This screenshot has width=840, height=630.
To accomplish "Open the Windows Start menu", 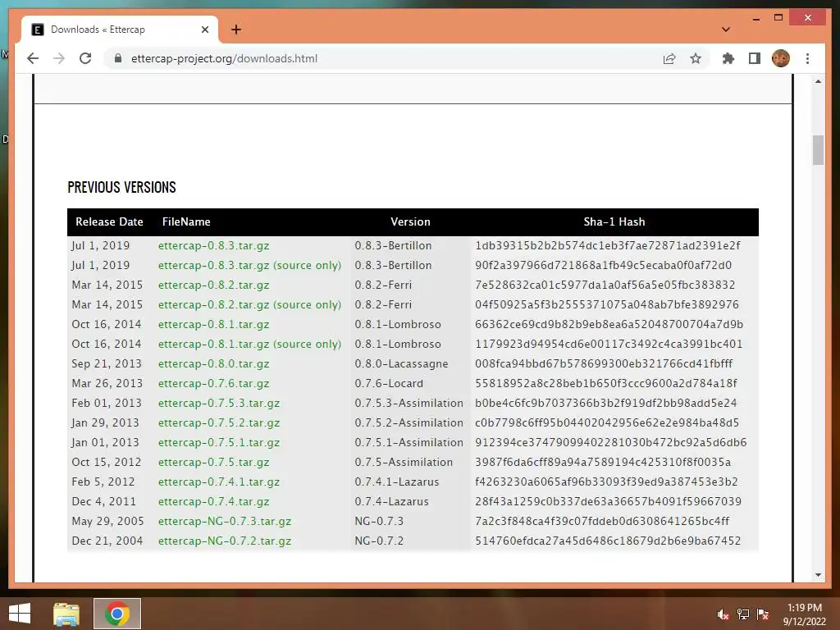I will click(20, 614).
